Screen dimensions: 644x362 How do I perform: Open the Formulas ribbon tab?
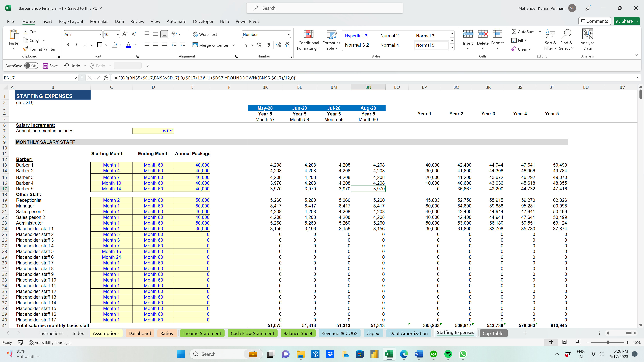tap(99, 21)
